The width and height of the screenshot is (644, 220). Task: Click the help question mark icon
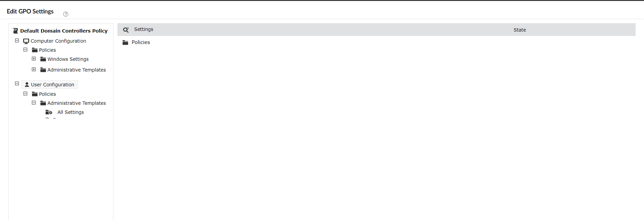tap(66, 14)
